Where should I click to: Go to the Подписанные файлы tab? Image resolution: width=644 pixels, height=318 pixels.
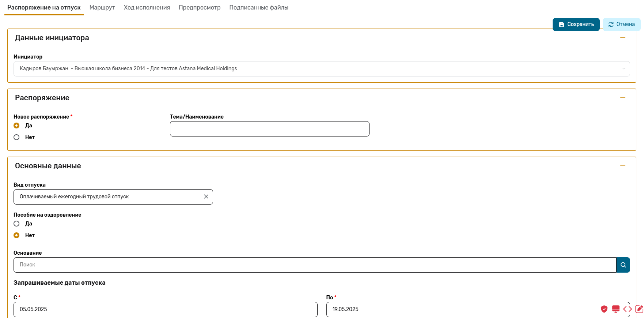259,8
